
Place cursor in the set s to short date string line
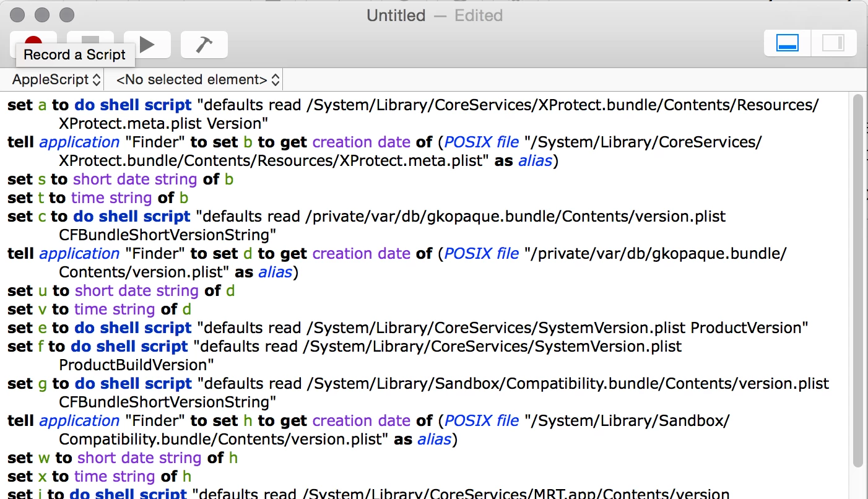(x=121, y=179)
